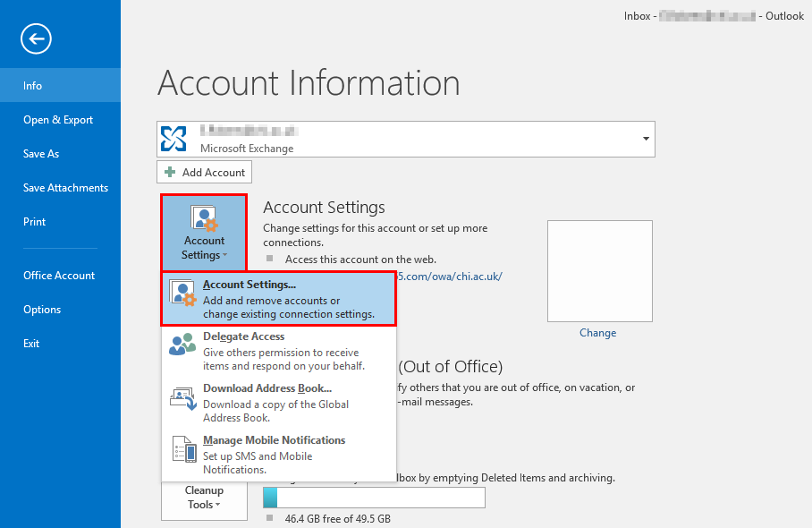Click the 'Access this account on the web.' text
Image resolution: width=812 pixels, height=528 pixels.
tap(360, 259)
